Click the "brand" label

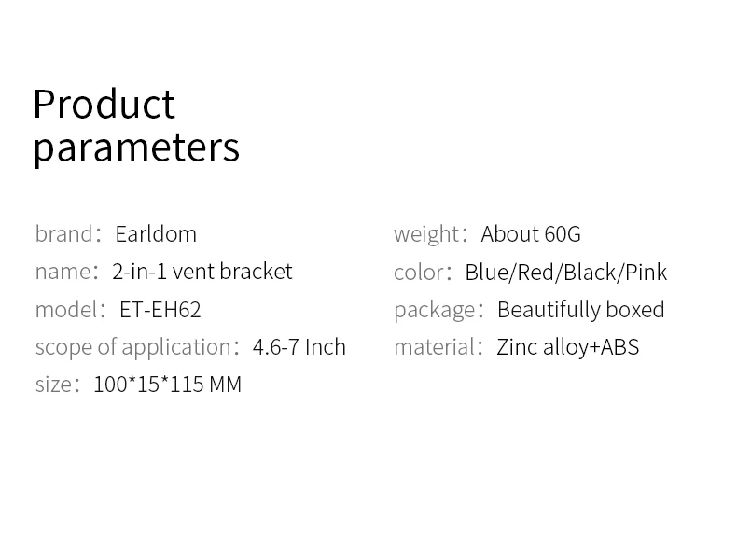(x=63, y=233)
